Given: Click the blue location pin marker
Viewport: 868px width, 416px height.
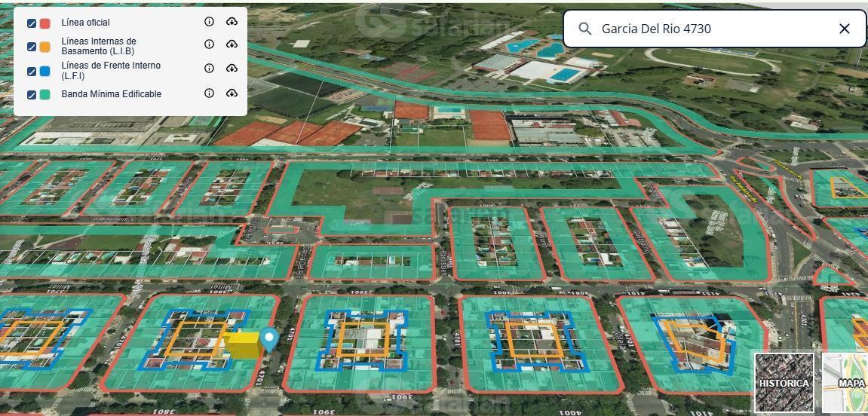Looking at the screenshot, I should (269, 339).
